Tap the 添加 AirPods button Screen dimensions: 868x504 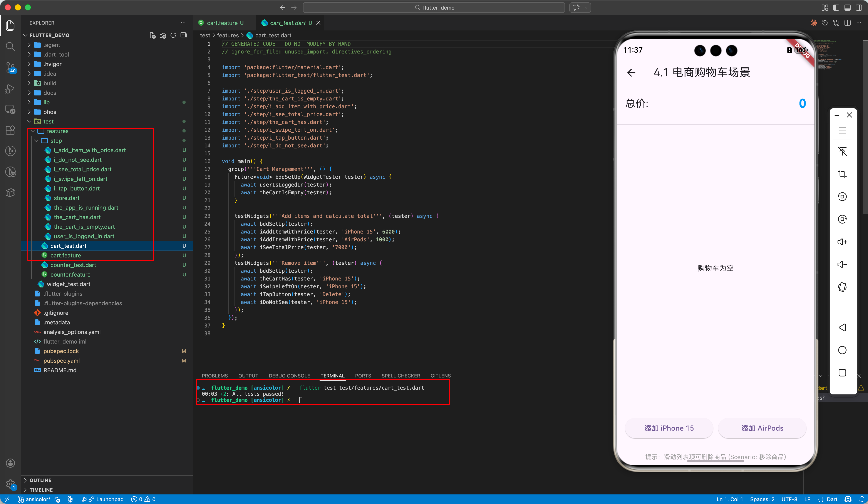pos(762,428)
